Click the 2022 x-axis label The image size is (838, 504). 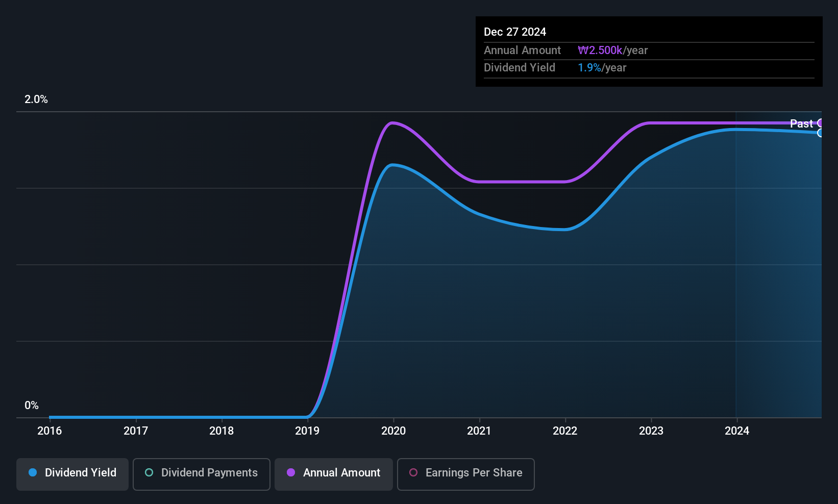565,431
